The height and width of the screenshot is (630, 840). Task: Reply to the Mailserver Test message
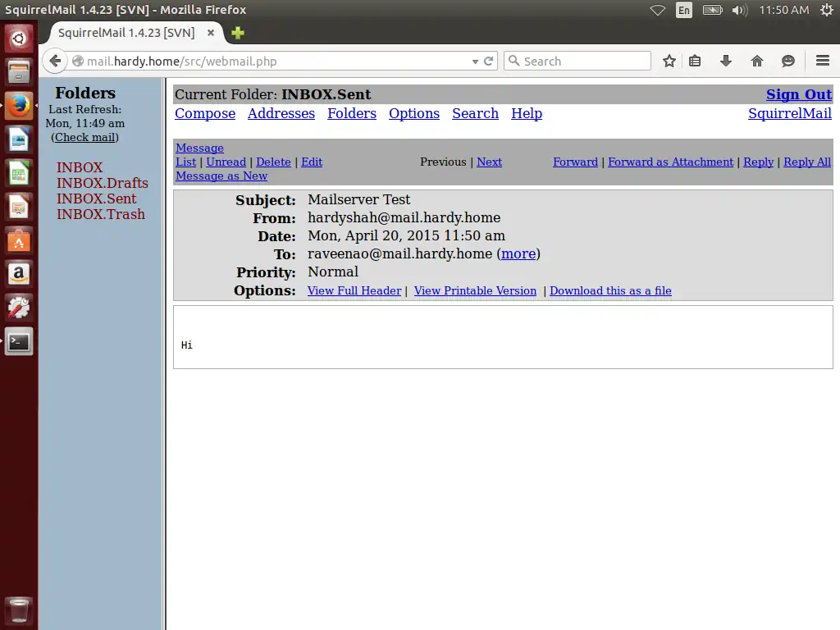click(758, 162)
